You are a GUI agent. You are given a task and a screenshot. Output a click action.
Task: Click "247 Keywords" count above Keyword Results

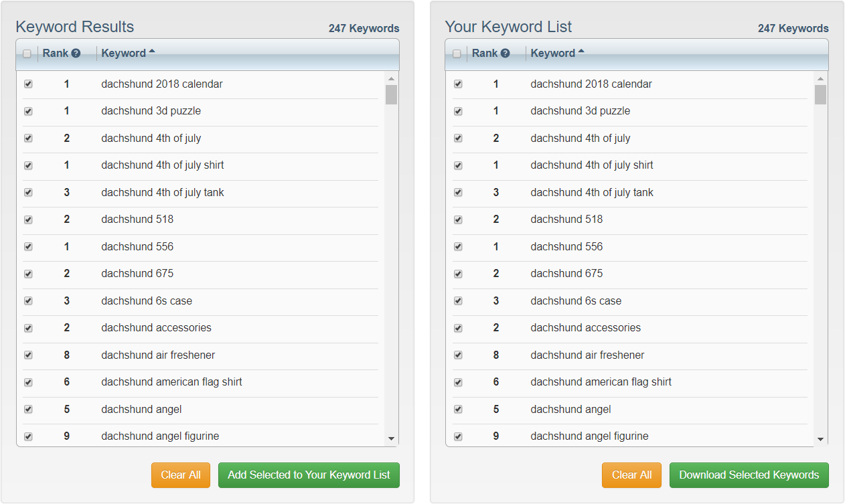364,29
